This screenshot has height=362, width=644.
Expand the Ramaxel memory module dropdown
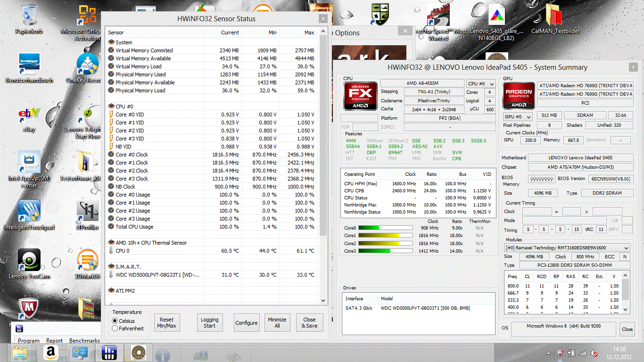[x=567, y=247]
